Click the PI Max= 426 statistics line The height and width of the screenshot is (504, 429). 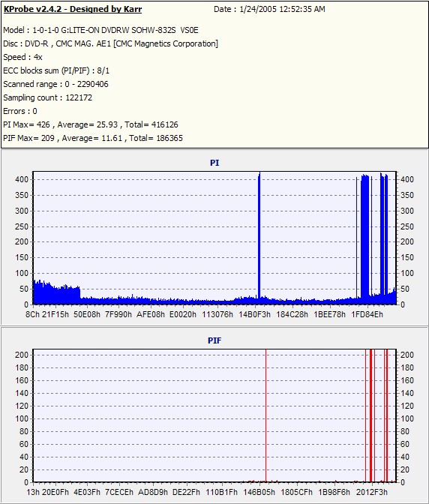[91, 124]
